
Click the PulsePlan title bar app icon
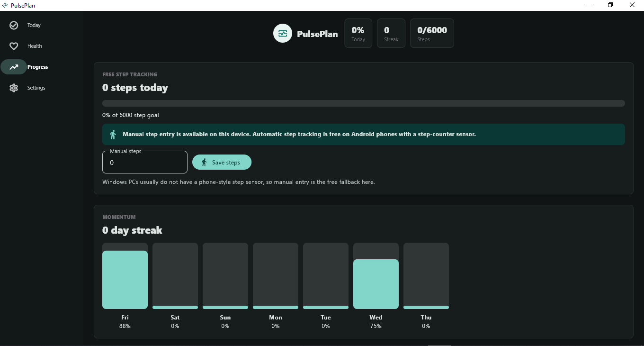pos(5,5)
